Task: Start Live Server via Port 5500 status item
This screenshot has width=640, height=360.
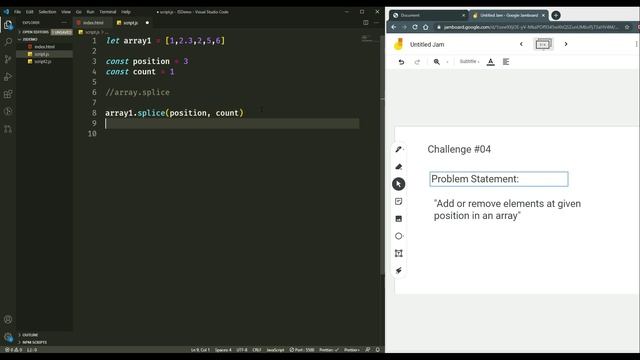Action: [302, 350]
